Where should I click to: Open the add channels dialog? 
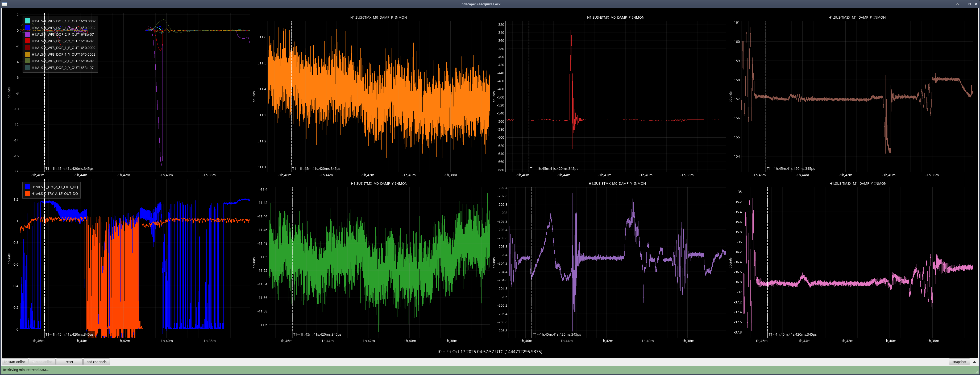tap(96, 362)
